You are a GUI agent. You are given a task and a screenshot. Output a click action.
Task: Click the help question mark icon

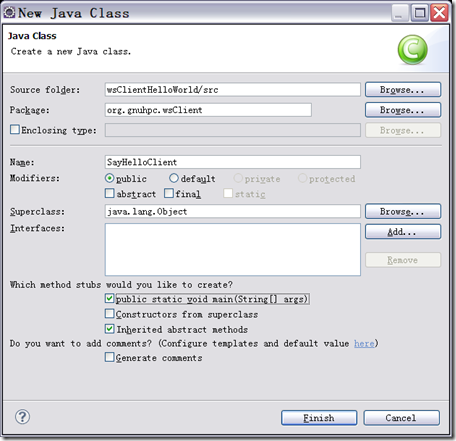(22, 417)
